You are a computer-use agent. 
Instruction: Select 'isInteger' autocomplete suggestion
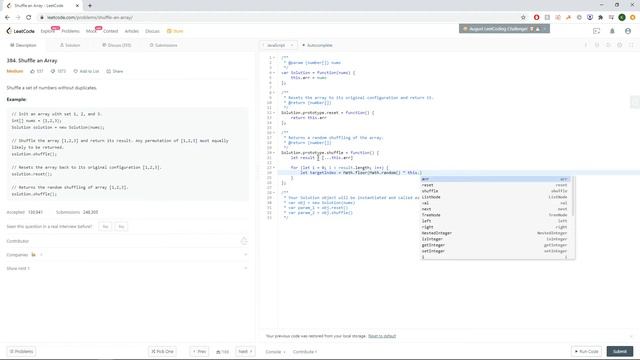click(x=496, y=239)
